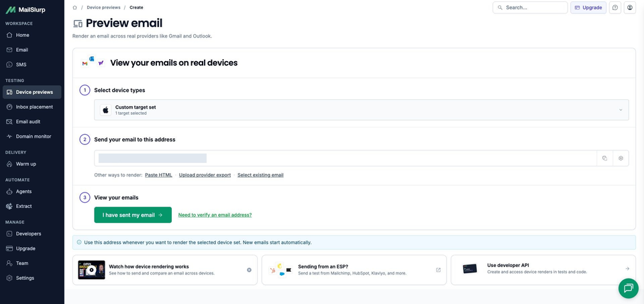The image size is (644, 304).
Task: Click Select existing email link
Action: tap(260, 175)
